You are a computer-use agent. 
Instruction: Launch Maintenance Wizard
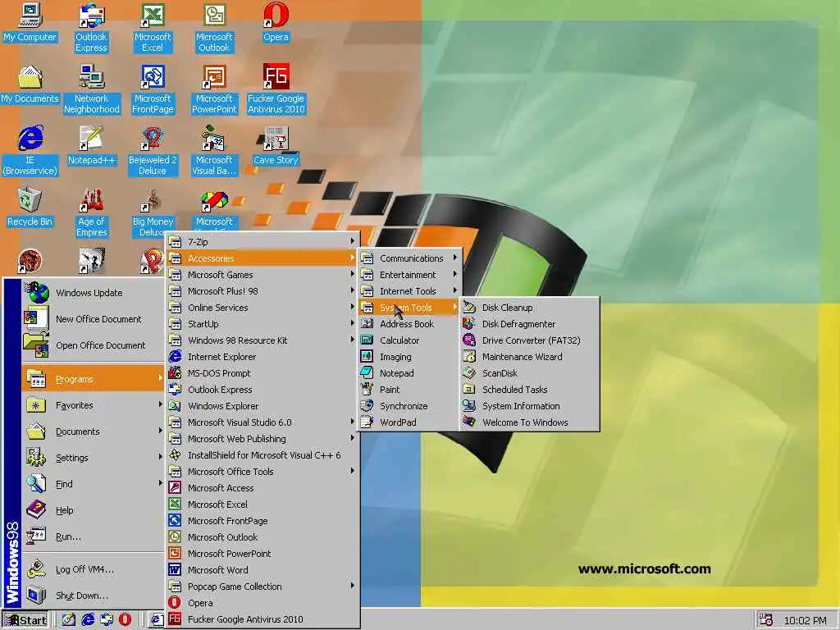pos(529,357)
